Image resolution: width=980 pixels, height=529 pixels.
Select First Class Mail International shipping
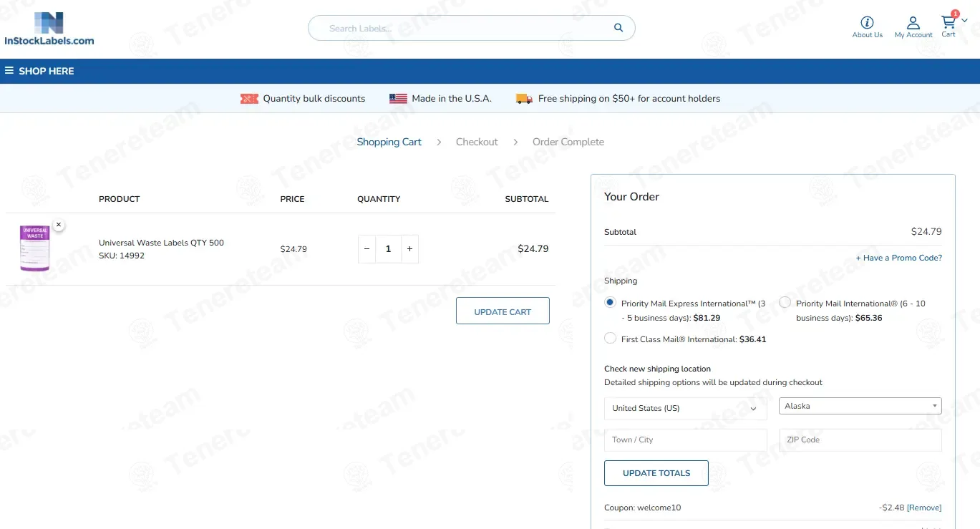pos(610,338)
